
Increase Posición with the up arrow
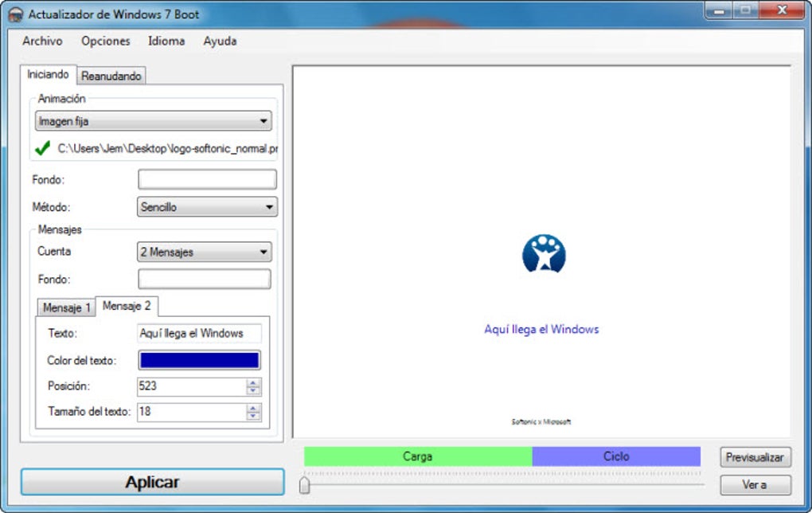pyautogui.click(x=253, y=382)
